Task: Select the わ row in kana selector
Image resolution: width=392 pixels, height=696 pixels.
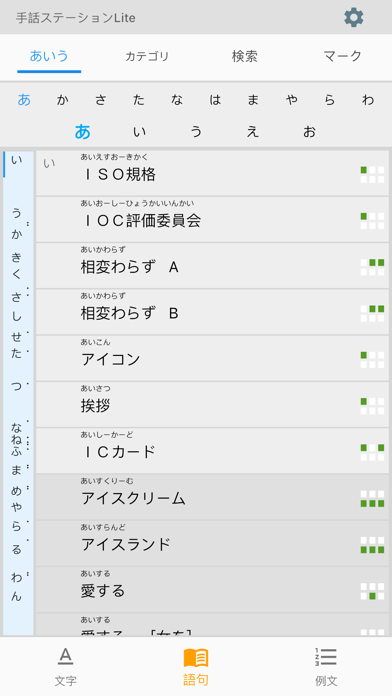Action: click(x=368, y=100)
